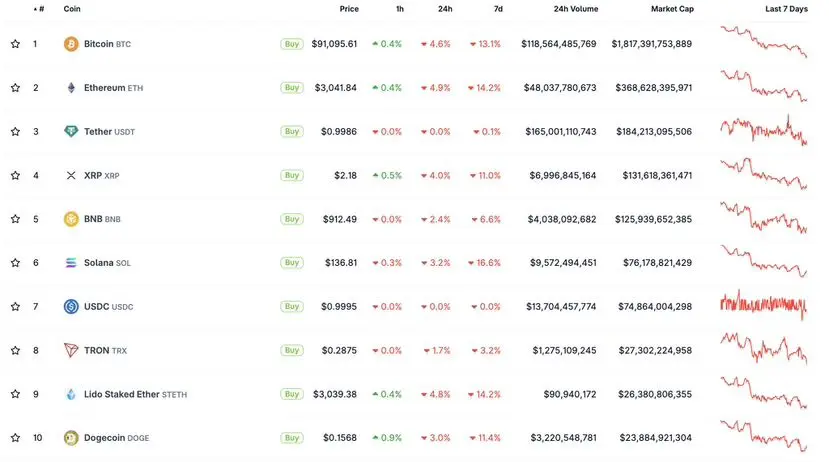Click the Ethereum diamond logo icon
Viewport: 829px width, 462px height.
pos(71,88)
